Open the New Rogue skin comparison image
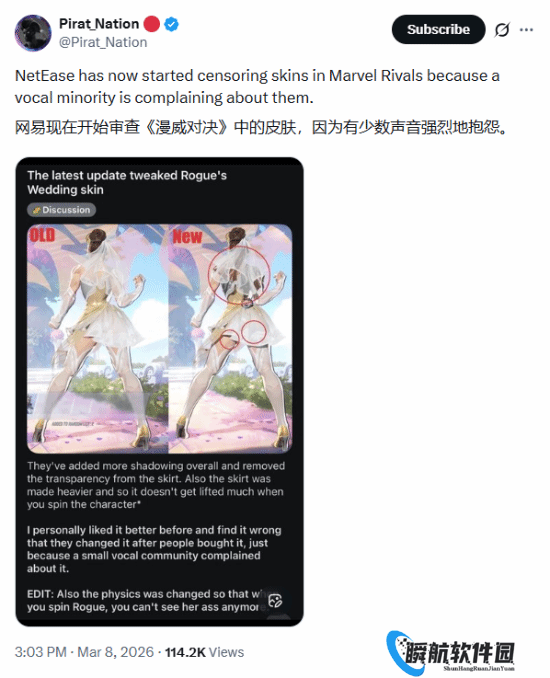 230,339
